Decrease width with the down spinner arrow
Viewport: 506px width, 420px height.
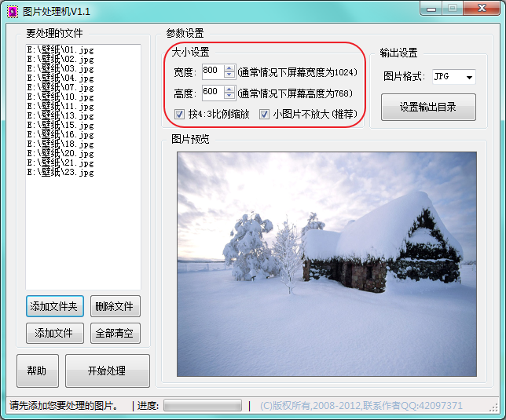point(229,75)
